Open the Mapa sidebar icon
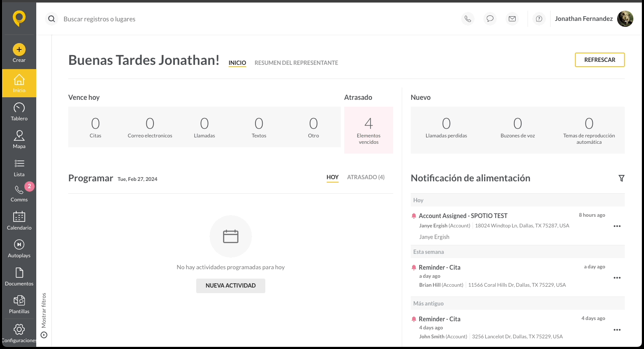Screen dimensions: 644x349 pyautogui.click(x=19, y=136)
